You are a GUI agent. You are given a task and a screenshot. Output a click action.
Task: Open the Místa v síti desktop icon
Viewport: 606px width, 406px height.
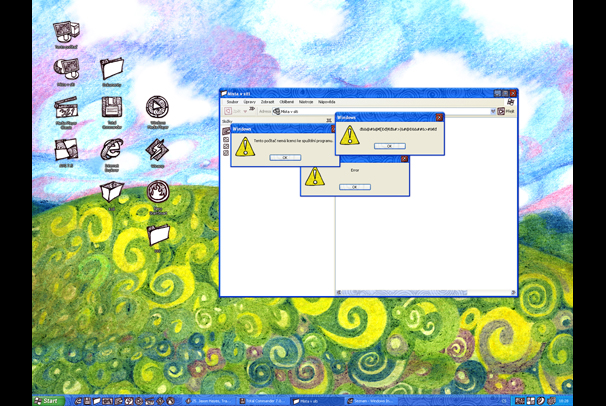tap(66, 68)
